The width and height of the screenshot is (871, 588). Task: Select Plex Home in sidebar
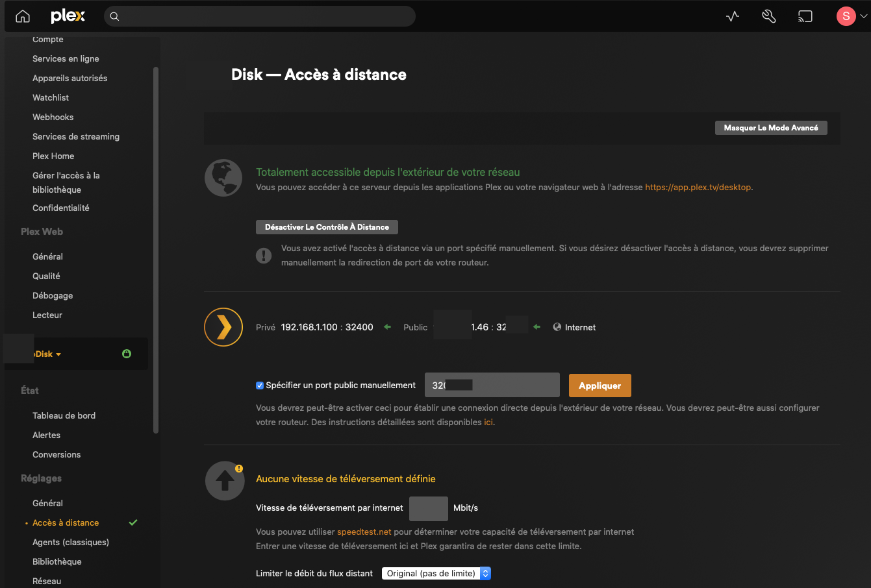[53, 156]
